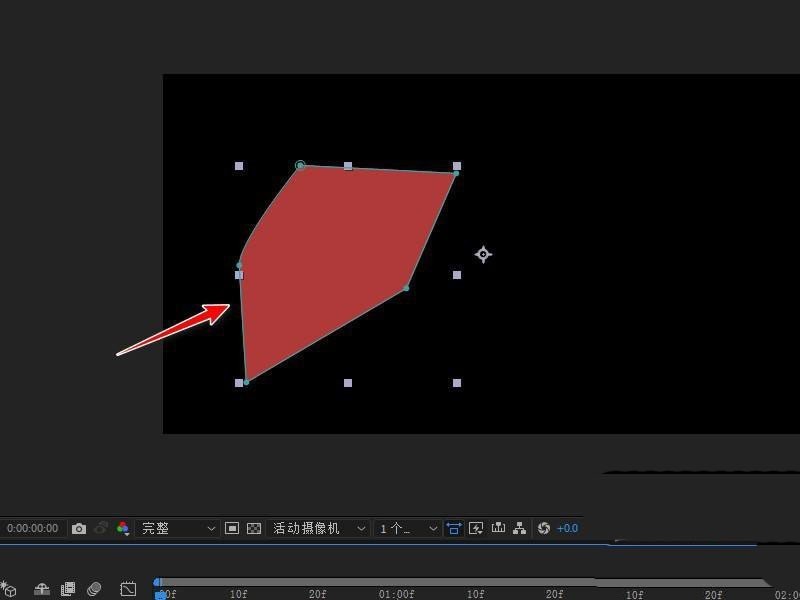Click the motion blur circles icon

94,589
